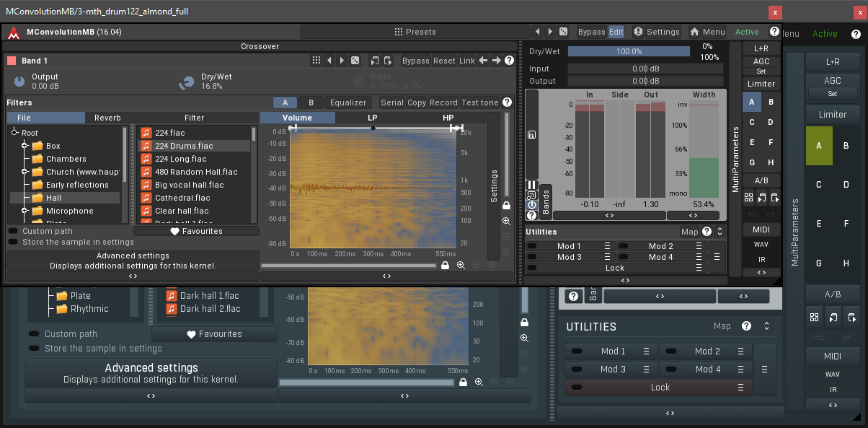
Task: Collapse the Root tree node
Action: coord(14,133)
